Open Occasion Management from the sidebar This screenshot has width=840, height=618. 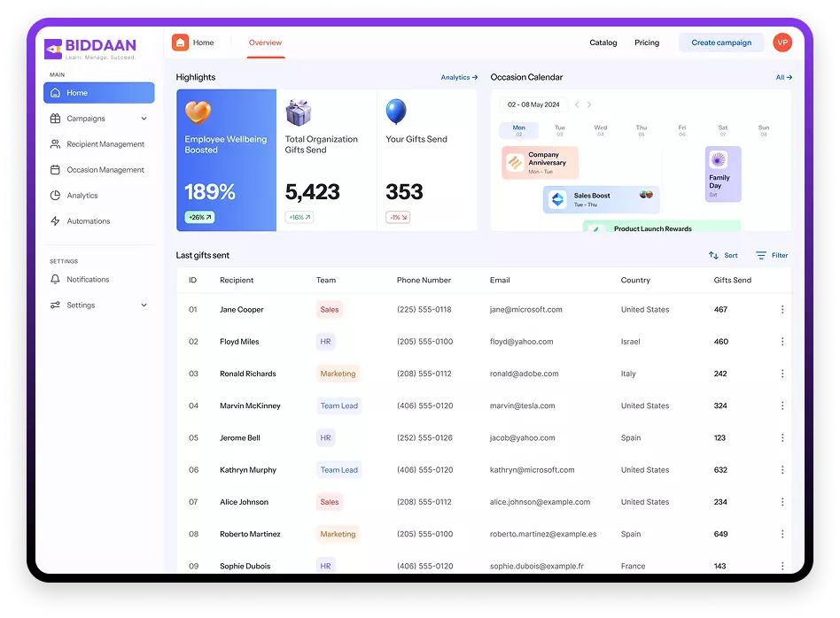(55, 169)
